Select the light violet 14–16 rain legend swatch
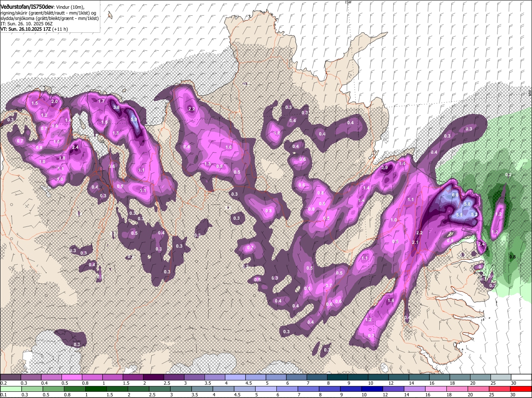The width and height of the screenshot is (532, 398). [x=415, y=389]
